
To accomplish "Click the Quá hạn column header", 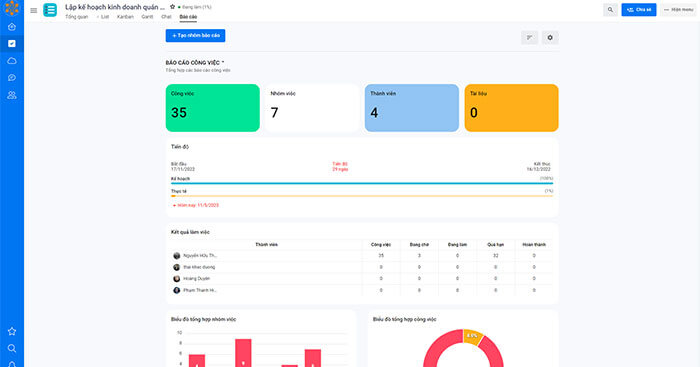I will coord(496,245).
